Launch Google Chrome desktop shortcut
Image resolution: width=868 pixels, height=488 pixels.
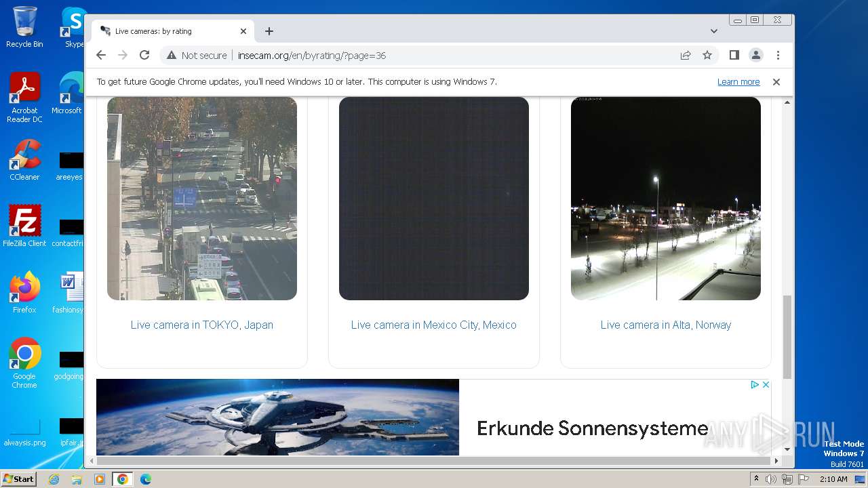(24, 363)
